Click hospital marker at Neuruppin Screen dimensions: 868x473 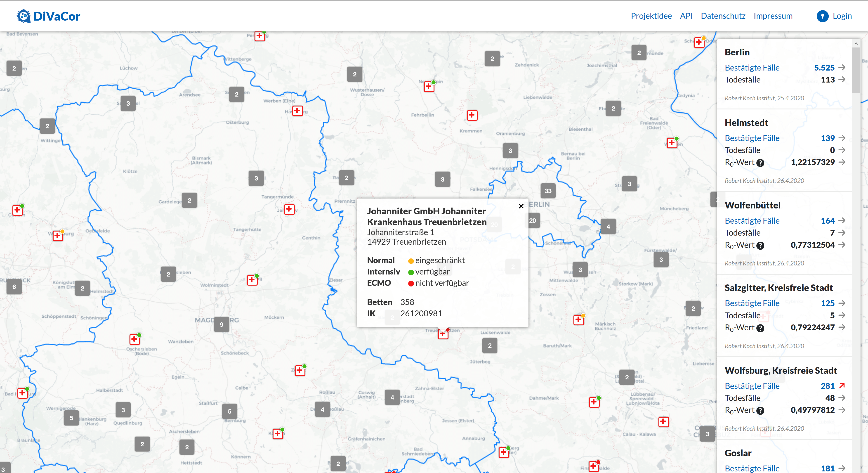coord(429,86)
